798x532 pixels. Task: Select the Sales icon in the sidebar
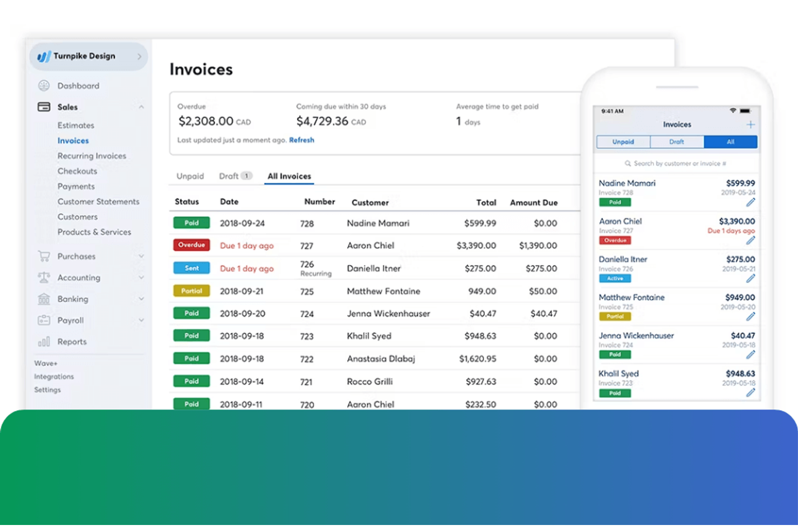point(44,107)
